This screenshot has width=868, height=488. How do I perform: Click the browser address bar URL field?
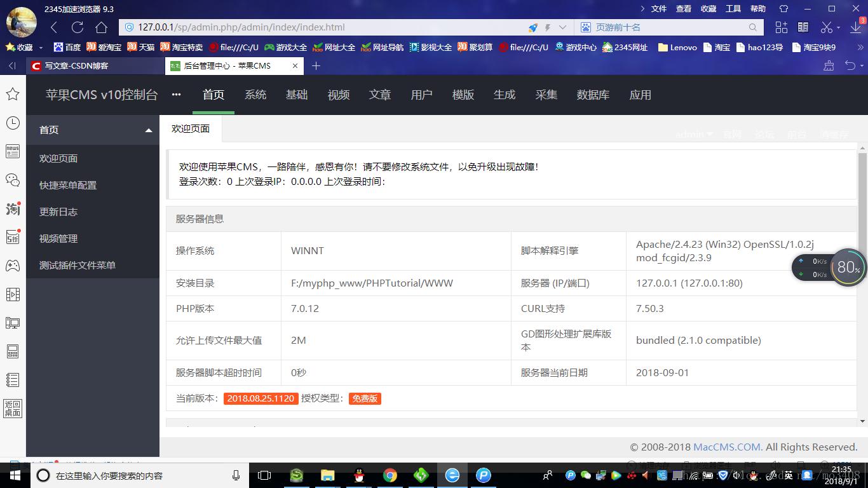pos(318,27)
